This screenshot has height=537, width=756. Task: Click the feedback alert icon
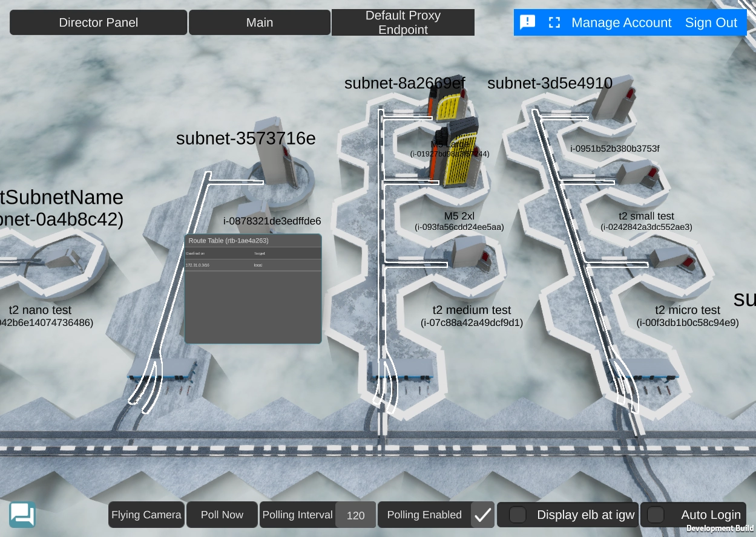528,22
